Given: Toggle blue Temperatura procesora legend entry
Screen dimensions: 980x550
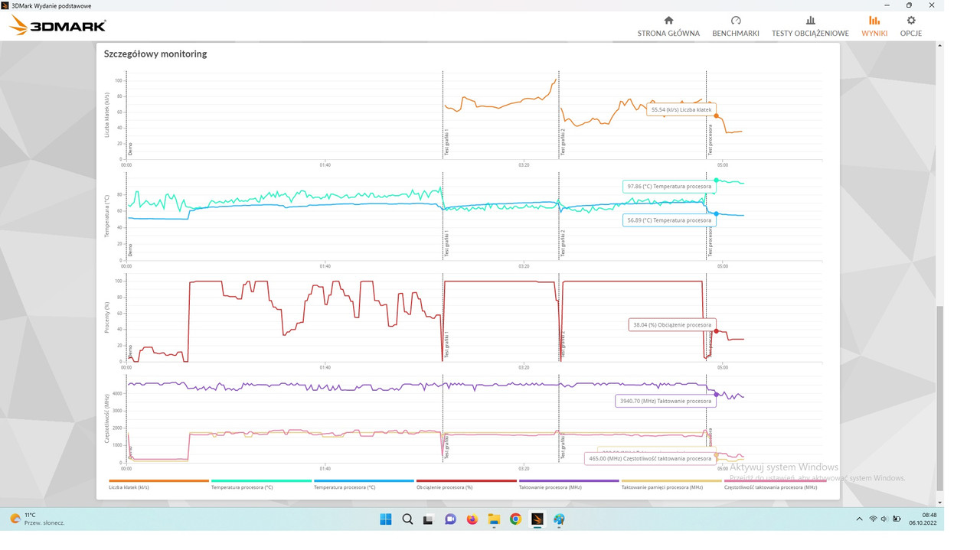Looking at the screenshot, I should 364,484.
